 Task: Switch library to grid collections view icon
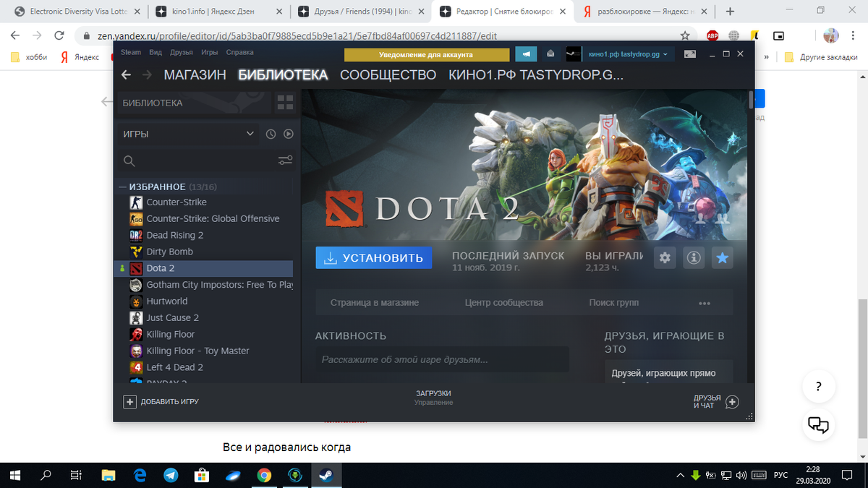(x=285, y=103)
